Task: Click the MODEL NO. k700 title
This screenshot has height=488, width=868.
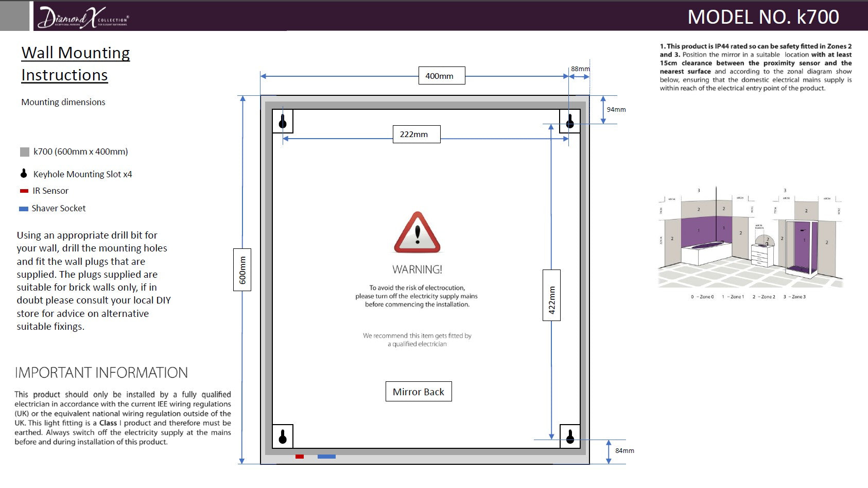Action: point(763,17)
